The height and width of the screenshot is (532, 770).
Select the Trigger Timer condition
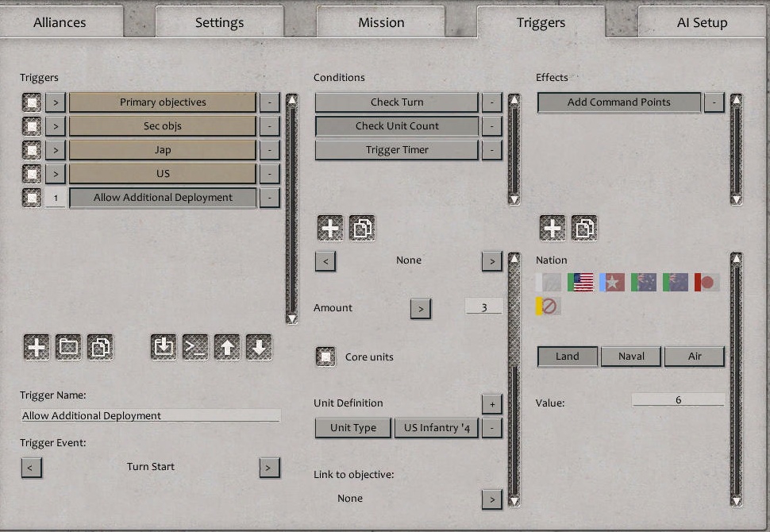click(397, 150)
